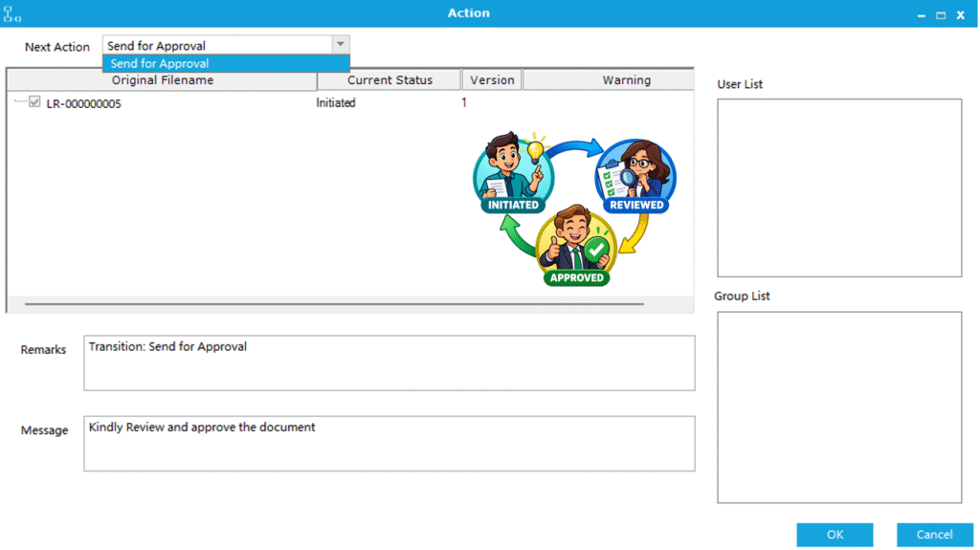Viewport: 980px width, 550px height.
Task: Click the Initiated status cell
Action: 336,103
